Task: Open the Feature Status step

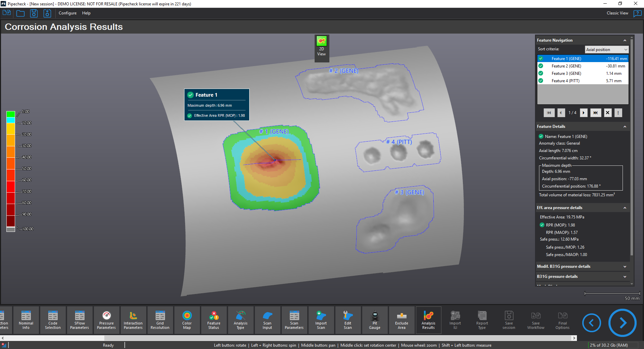Action: [x=214, y=320]
